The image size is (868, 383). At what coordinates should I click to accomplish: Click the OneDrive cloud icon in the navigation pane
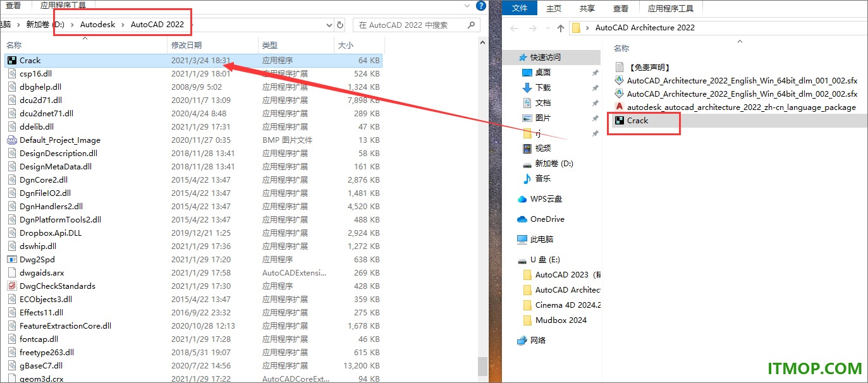coord(522,219)
